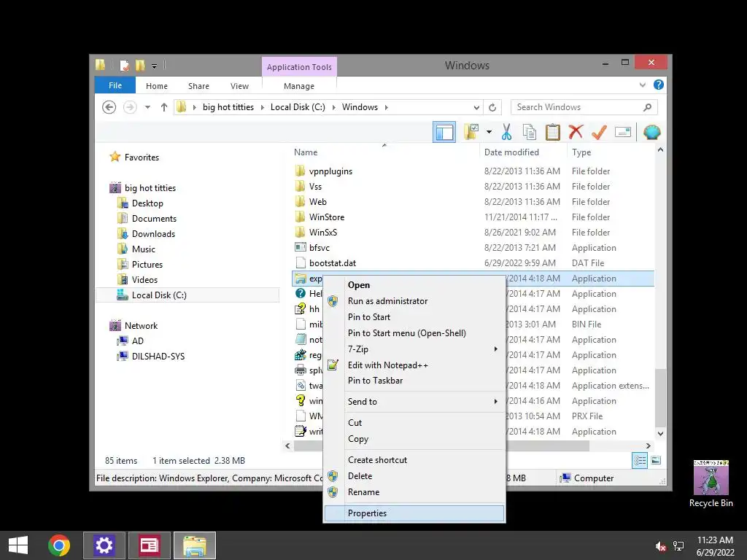Viewport: 747px width, 560px height.
Task: Switch to the Share ribbon tab
Action: tap(198, 86)
